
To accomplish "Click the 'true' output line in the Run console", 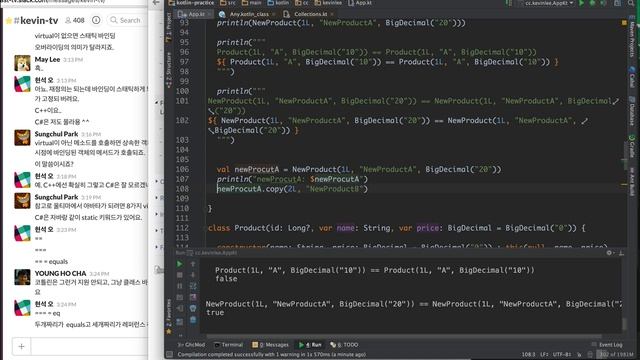I will click(215, 313).
